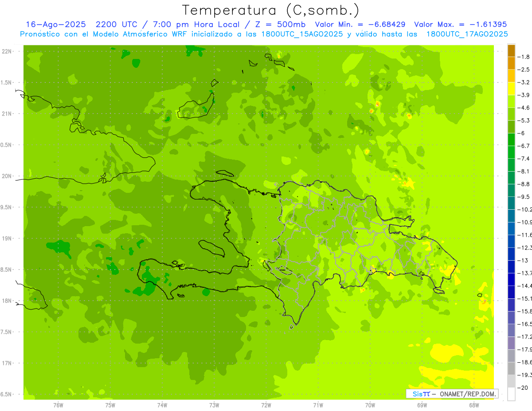
Task: Click the "73W" longitude label
Action: [214, 405]
